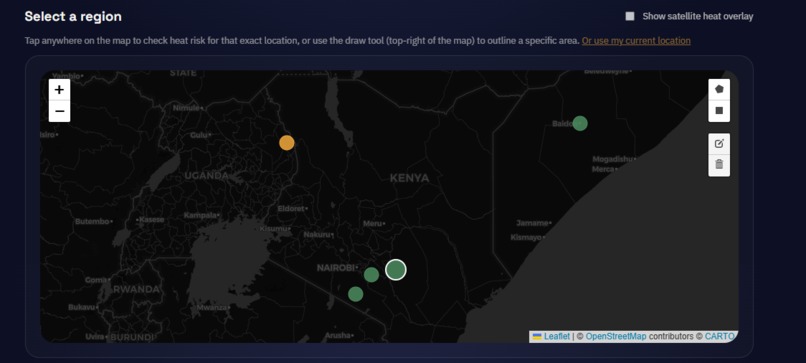This screenshot has height=363, width=806.
Task: Click the Select a region heading
Action: pyautogui.click(x=73, y=16)
